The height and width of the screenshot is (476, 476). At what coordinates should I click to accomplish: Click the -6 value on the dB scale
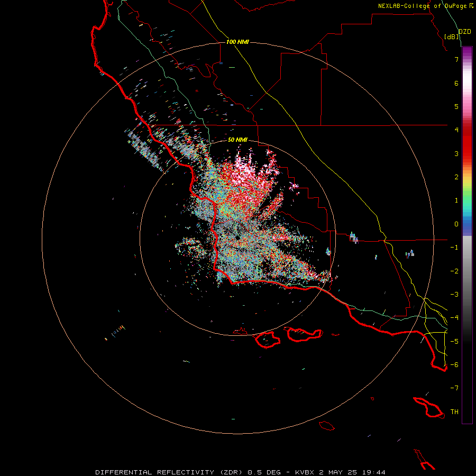point(454,364)
